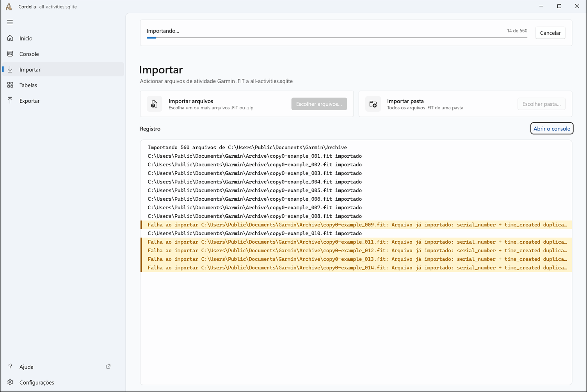Click the import progress bar

pos(337,38)
